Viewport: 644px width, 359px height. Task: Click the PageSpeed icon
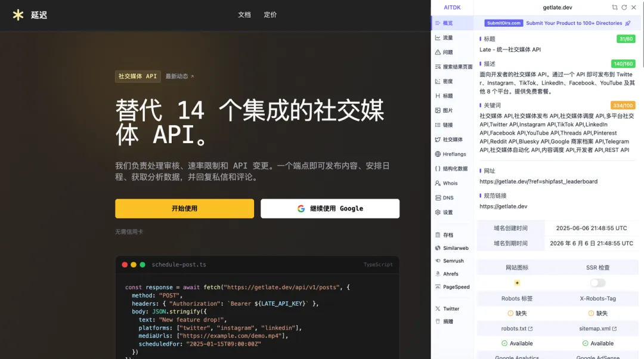438,287
